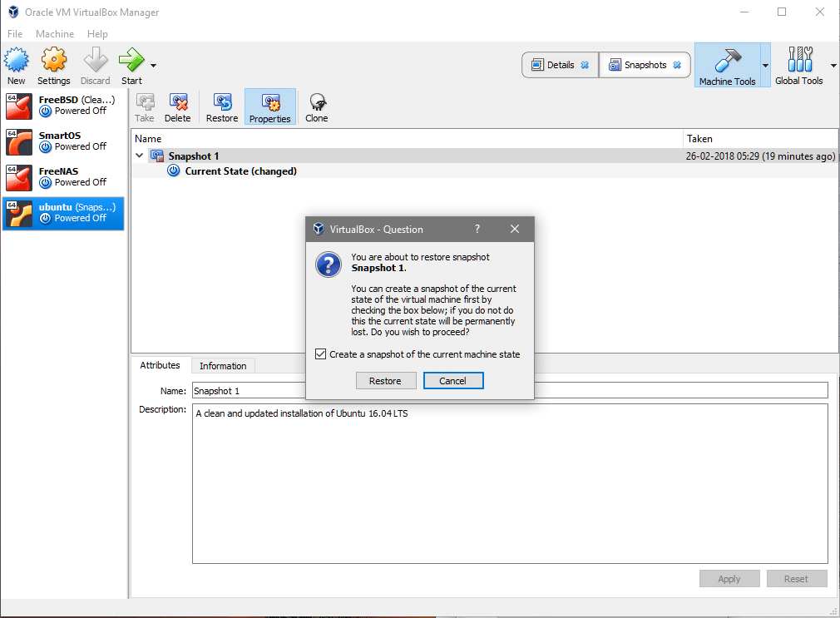Click the Clone sheep icon
Viewport: 840px width, 618px height.
click(317, 103)
